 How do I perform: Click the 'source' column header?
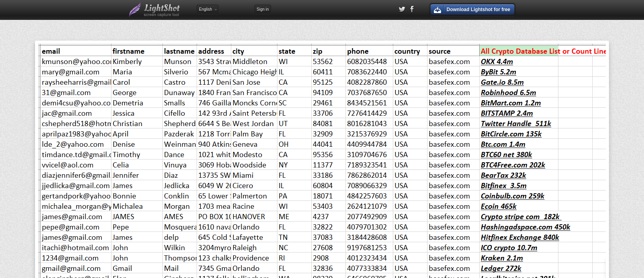click(453, 51)
